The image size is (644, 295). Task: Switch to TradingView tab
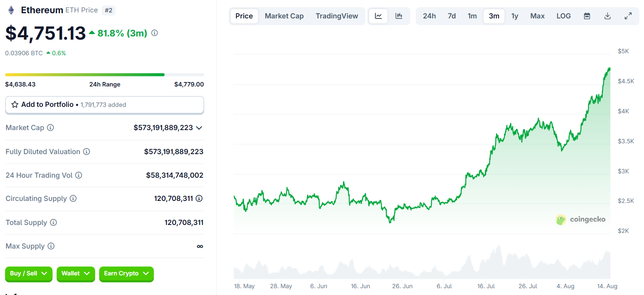[x=337, y=16]
